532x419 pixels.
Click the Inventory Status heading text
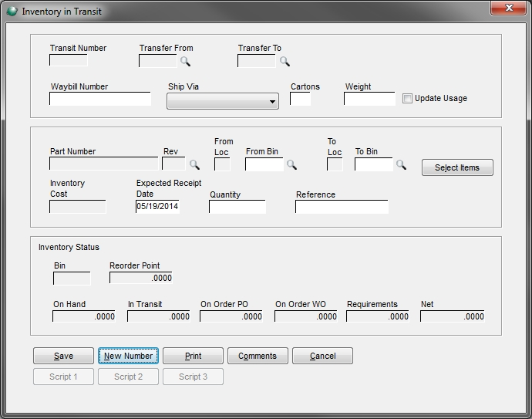(x=69, y=247)
